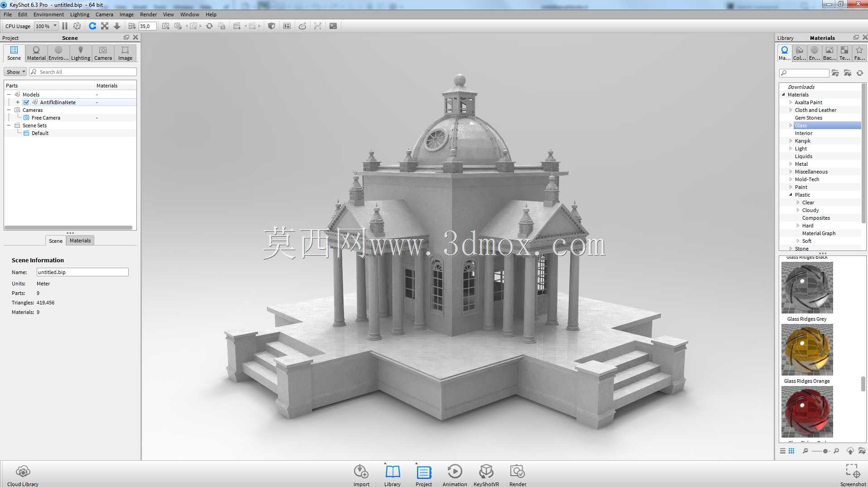Adjust the library thumbnail size slider

[825, 451]
